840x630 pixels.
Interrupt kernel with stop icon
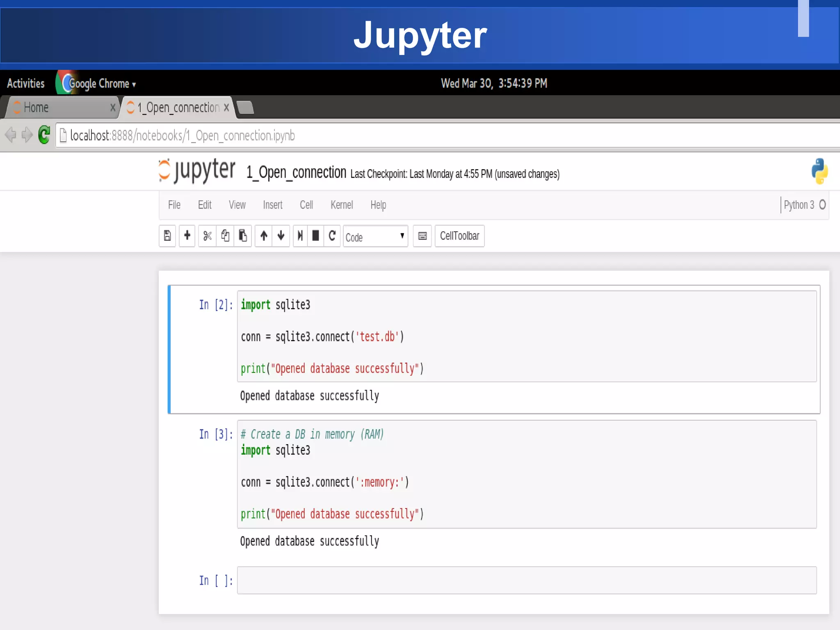tap(315, 236)
